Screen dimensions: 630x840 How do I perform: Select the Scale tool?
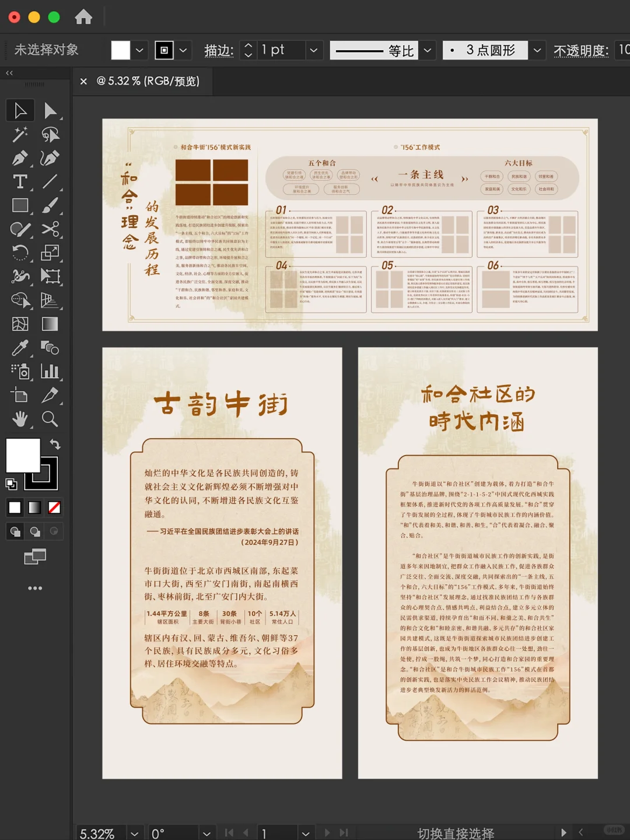point(50,253)
